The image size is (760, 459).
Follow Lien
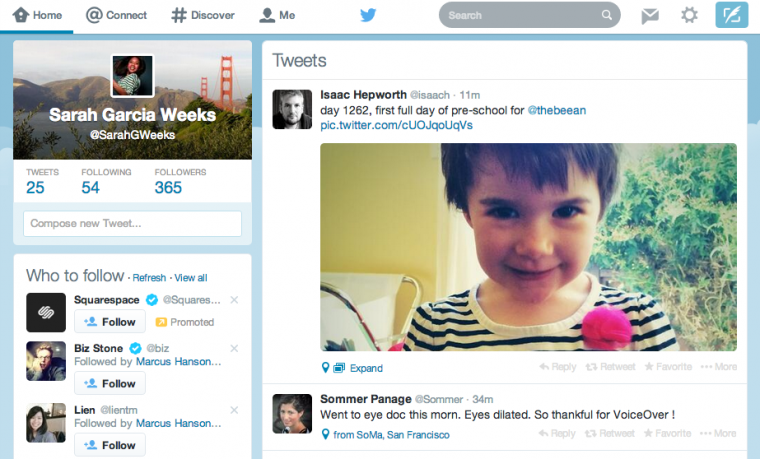(110, 445)
